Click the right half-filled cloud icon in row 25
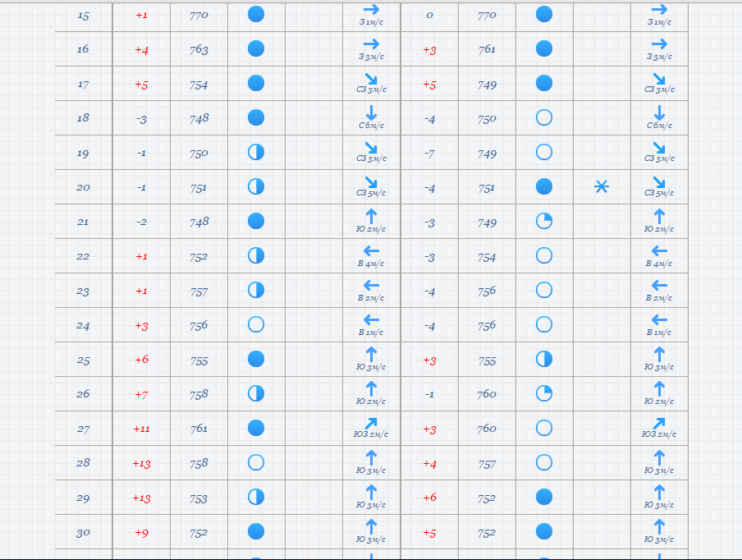 543,359
